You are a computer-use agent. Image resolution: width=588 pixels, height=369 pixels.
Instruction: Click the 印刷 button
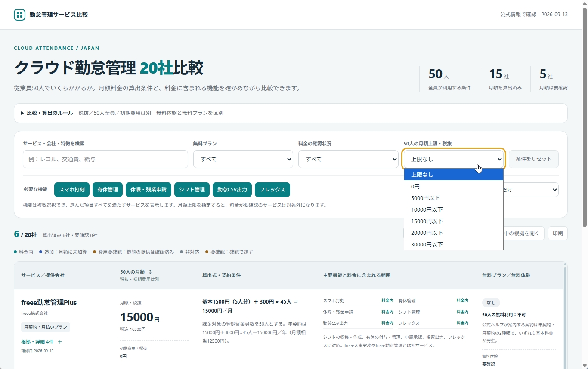[x=558, y=234]
